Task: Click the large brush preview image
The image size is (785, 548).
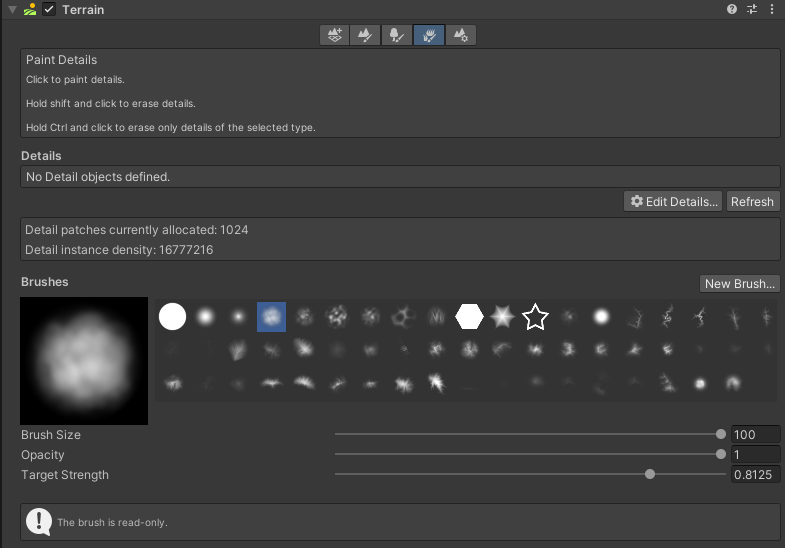Action: (84, 361)
